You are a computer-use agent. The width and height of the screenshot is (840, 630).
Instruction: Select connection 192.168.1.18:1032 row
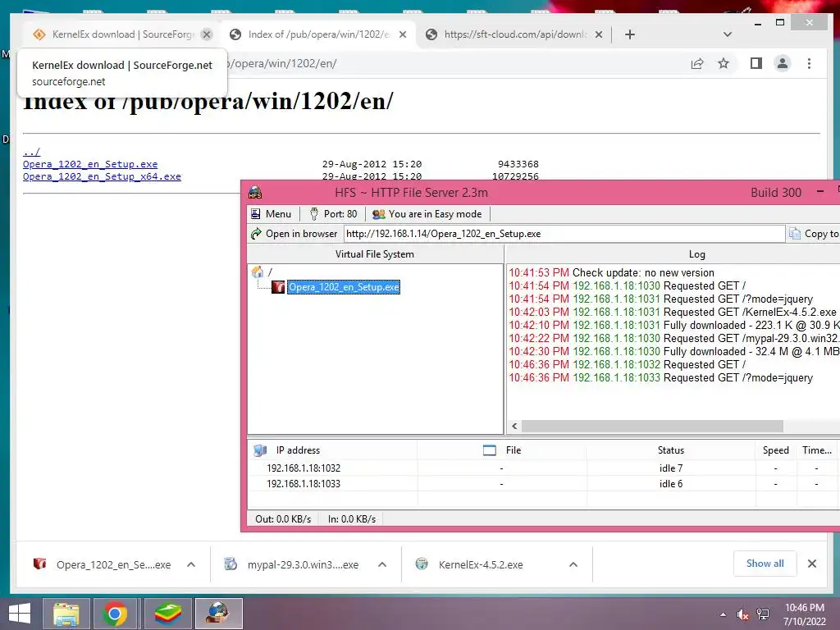click(544, 468)
